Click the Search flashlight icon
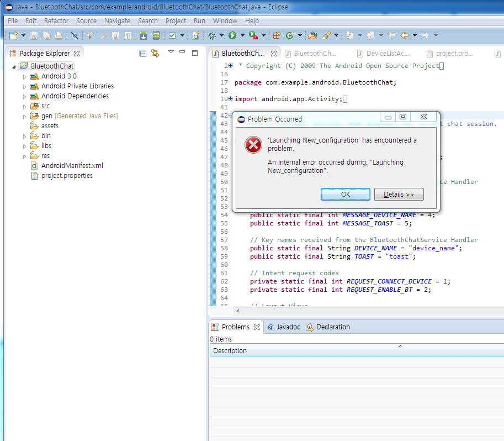504x441 pixels. (326, 35)
